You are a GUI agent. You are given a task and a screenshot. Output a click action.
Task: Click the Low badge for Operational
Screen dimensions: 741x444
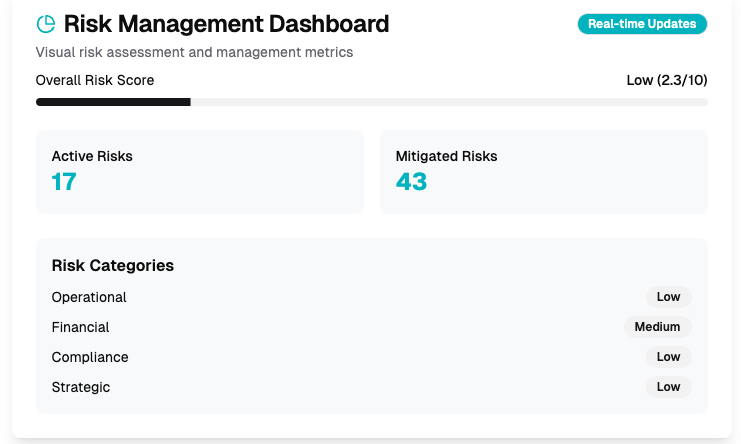pyautogui.click(x=668, y=297)
